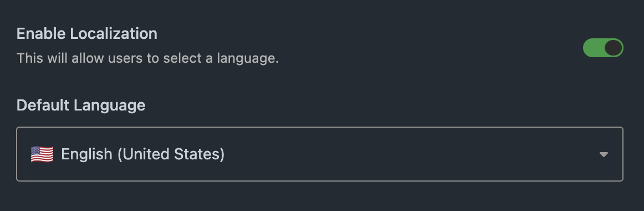This screenshot has width=644, height=211.
Task: Click the word "English" in the dropdown
Action: 86,154
